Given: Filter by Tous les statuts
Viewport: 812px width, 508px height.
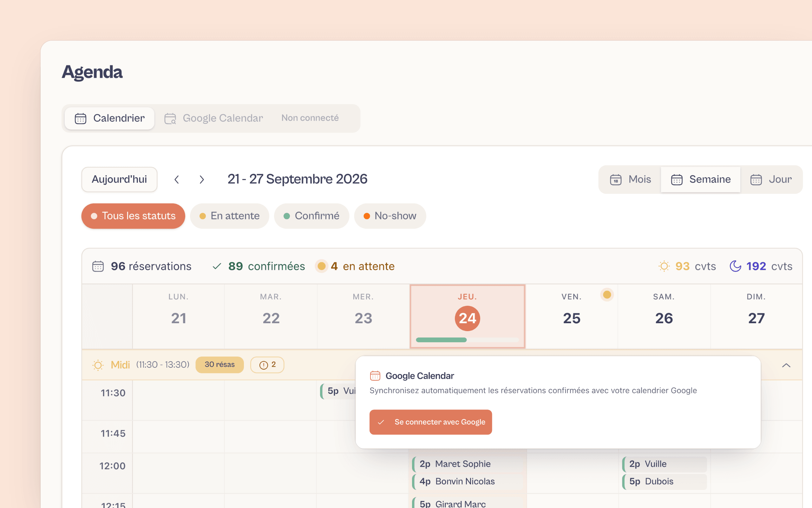Looking at the screenshot, I should (x=133, y=216).
